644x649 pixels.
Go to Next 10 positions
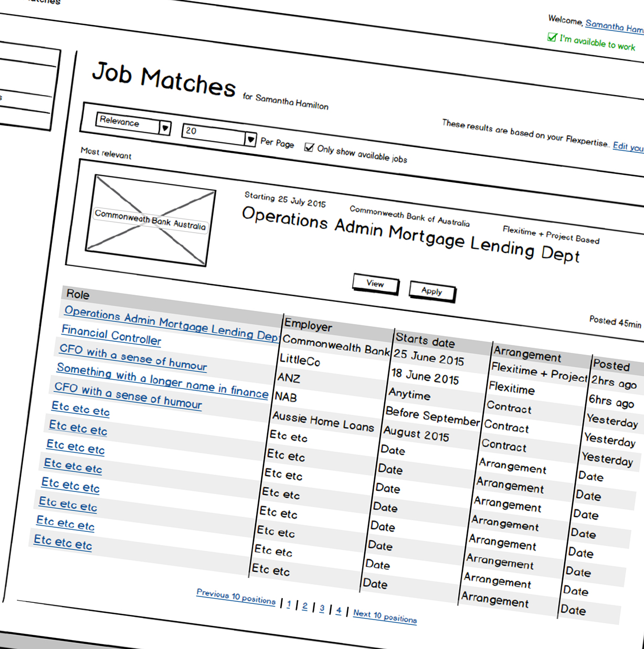385,616
